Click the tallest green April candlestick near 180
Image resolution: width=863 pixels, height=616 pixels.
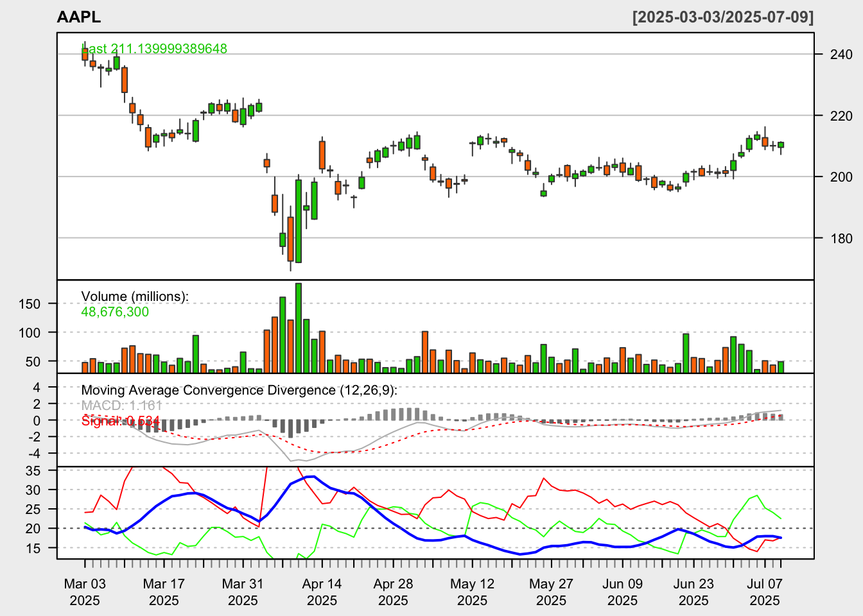tap(299, 221)
